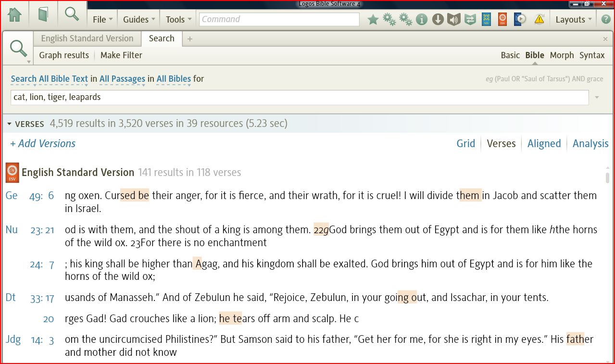Click the download arrow icon
Screen dimensions: 615x364
438,19
